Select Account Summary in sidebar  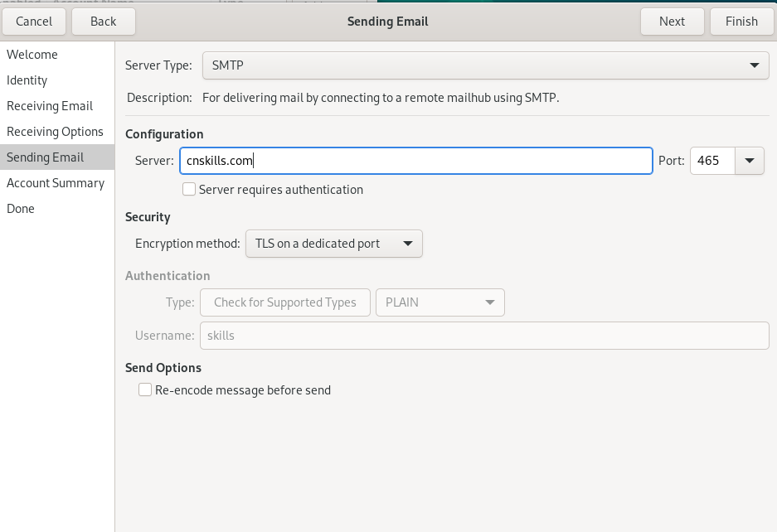57,183
